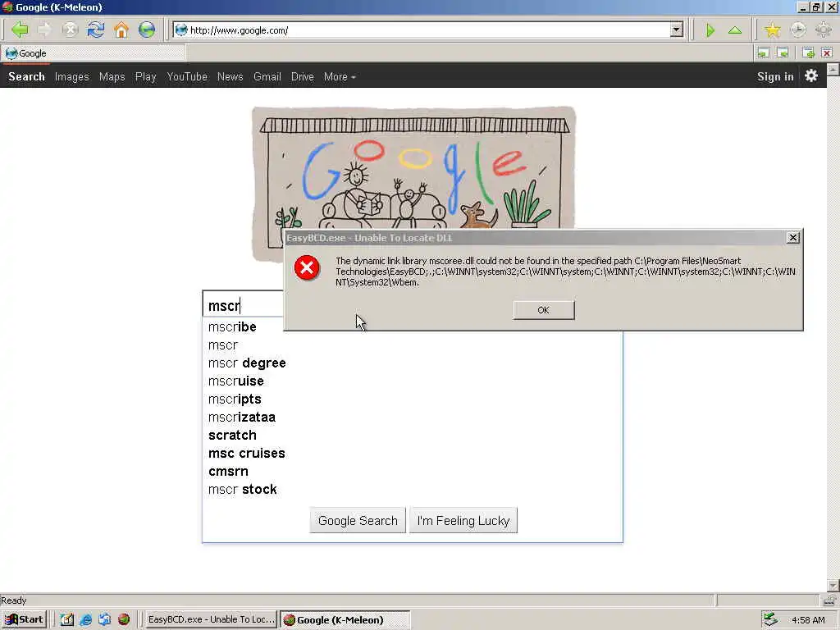Click the 4:58 AM system clock
This screenshot has width=840, height=630.
(808, 620)
